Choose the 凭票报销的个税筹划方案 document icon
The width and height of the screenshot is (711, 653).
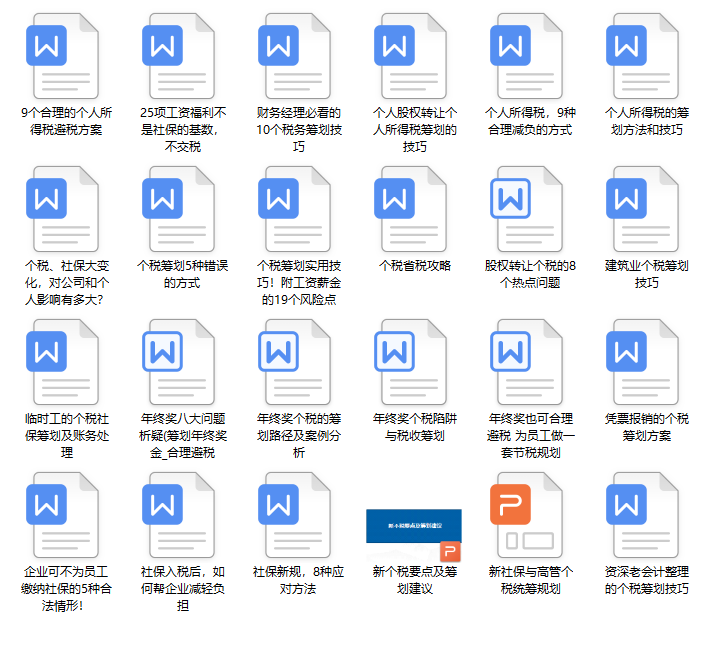click(643, 362)
